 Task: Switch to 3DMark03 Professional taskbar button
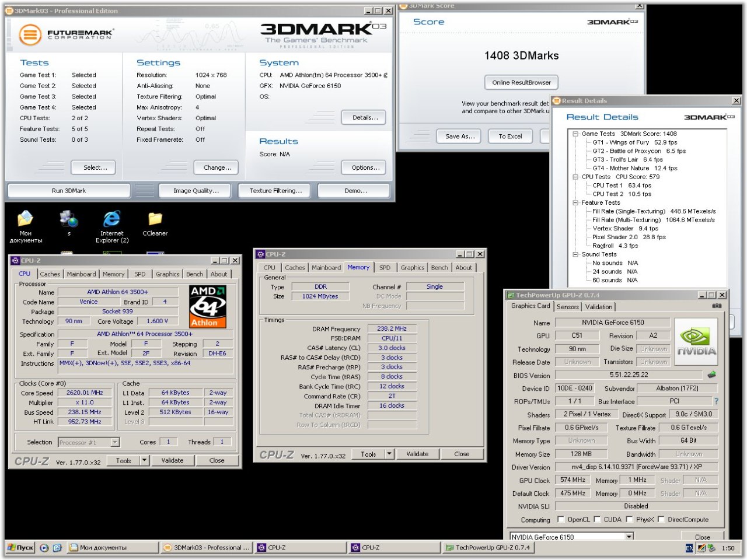[x=207, y=548]
